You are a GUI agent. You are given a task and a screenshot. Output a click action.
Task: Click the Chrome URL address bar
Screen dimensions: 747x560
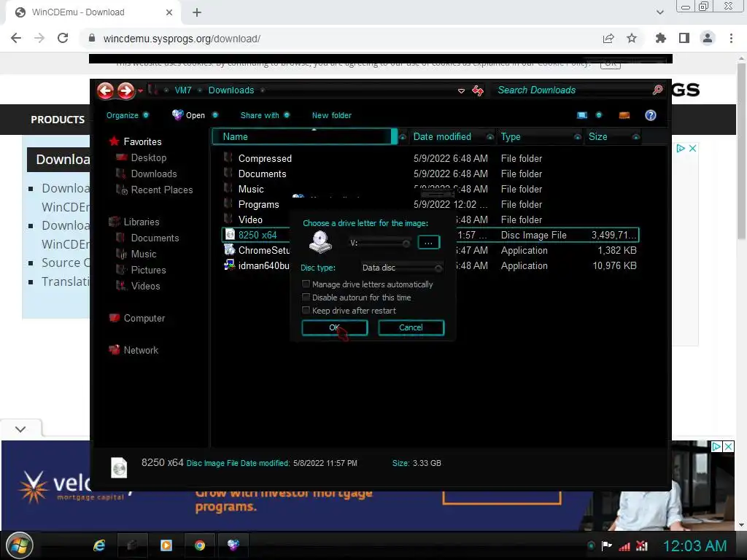coord(333,39)
